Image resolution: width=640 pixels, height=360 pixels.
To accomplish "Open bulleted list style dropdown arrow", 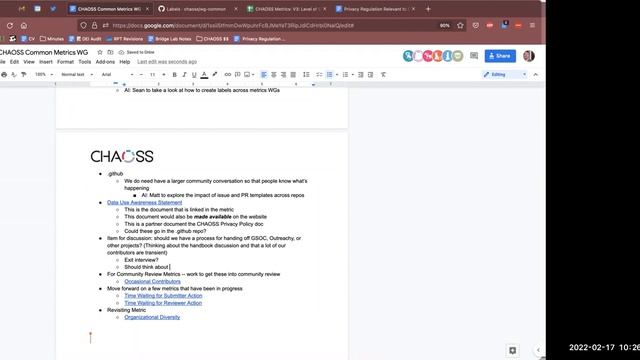I will (x=337, y=75).
